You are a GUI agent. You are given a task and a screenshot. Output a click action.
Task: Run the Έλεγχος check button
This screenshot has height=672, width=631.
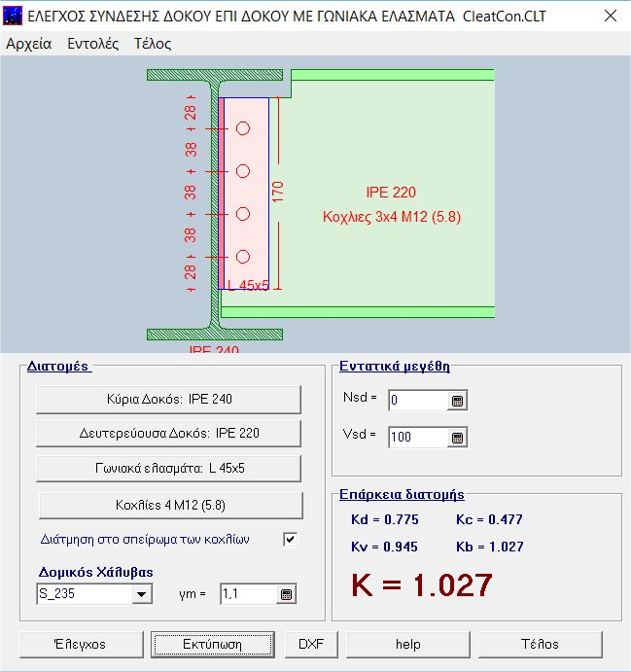click(x=82, y=644)
